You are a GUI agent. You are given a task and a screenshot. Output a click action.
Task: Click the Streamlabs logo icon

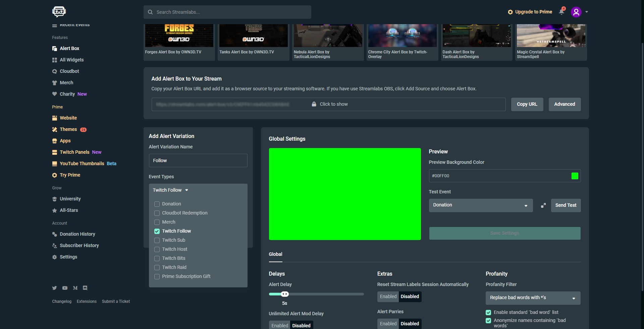point(59,12)
